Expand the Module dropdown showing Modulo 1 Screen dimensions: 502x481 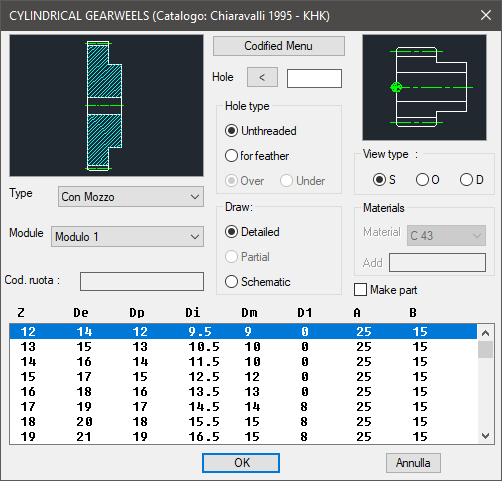pyautogui.click(x=127, y=237)
